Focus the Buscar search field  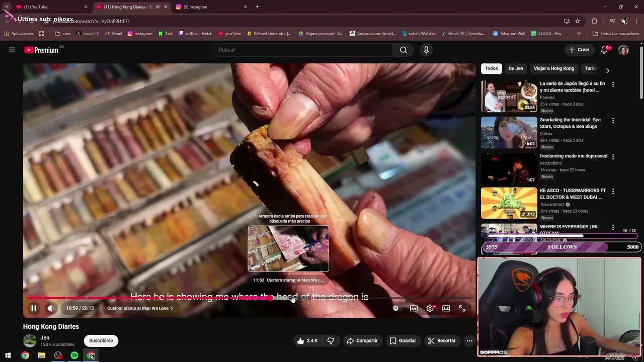pyautogui.click(x=304, y=50)
